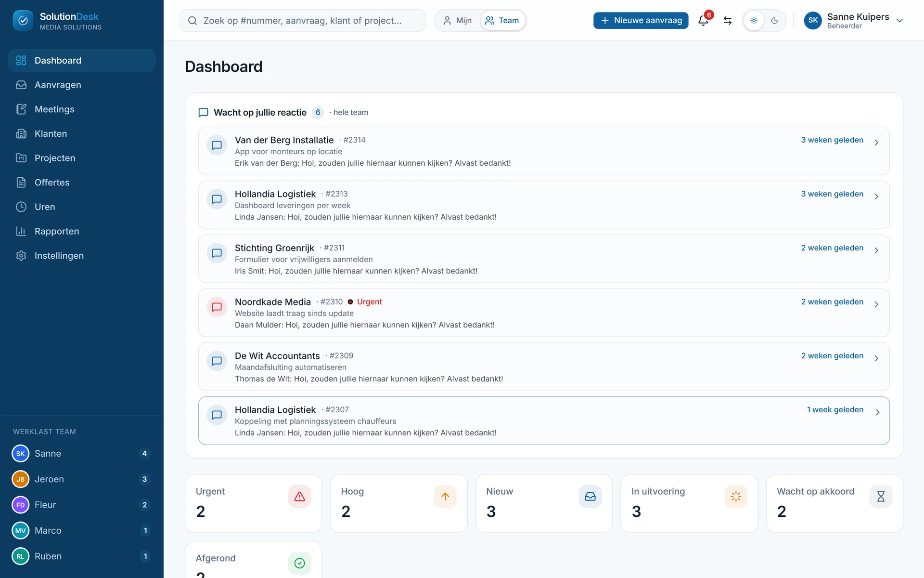
Task: Click the SolutionDesk logo icon
Action: pos(23,20)
